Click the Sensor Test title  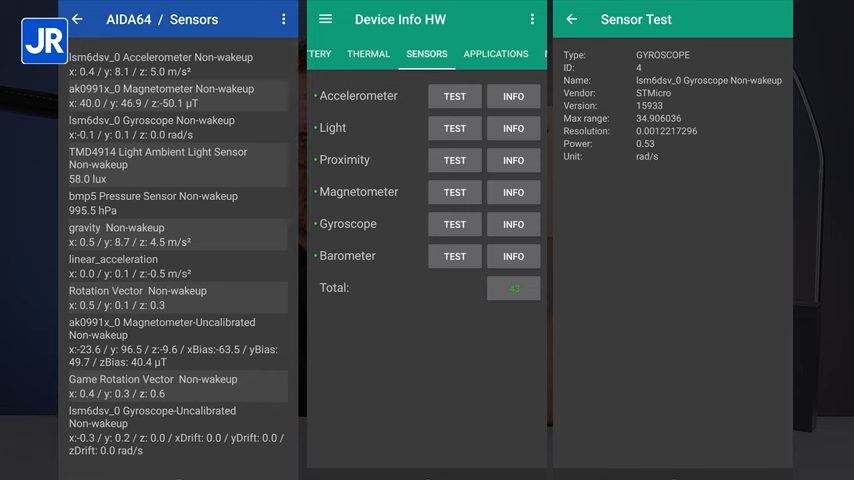(x=636, y=20)
